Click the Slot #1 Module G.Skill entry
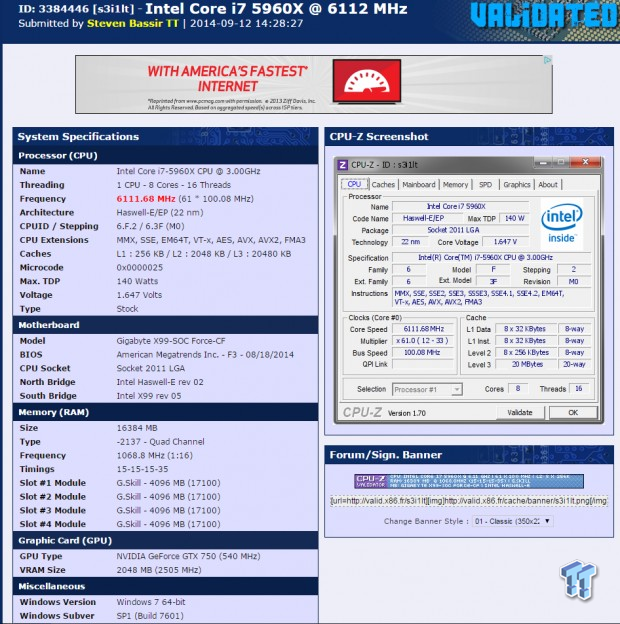This screenshot has width=620, height=624. 168,483
